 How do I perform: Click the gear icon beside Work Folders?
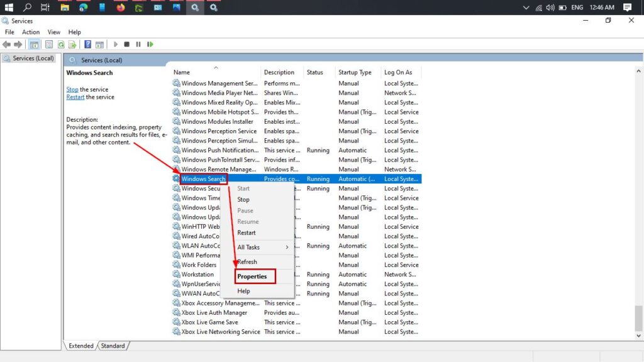click(x=176, y=265)
